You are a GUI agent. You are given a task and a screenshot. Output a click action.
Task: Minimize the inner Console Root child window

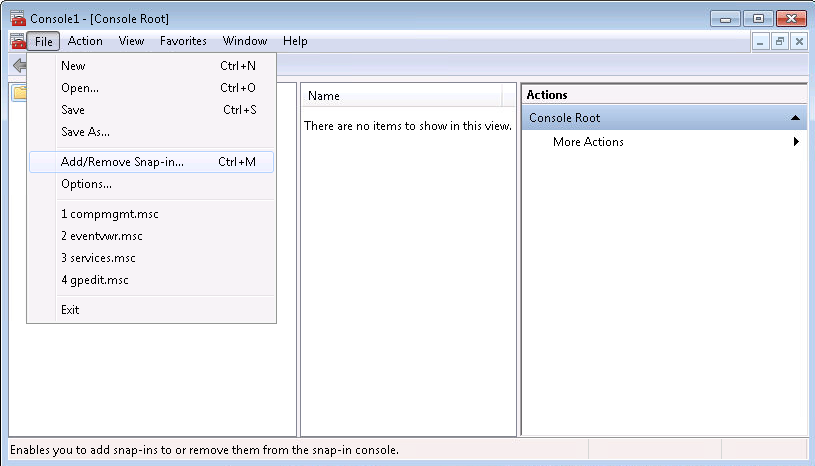tap(762, 41)
